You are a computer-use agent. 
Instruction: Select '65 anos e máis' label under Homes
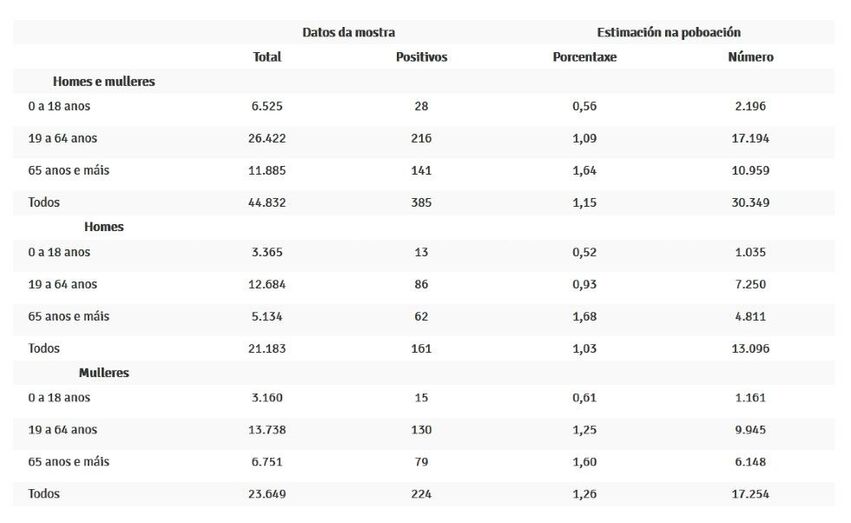click(69, 317)
